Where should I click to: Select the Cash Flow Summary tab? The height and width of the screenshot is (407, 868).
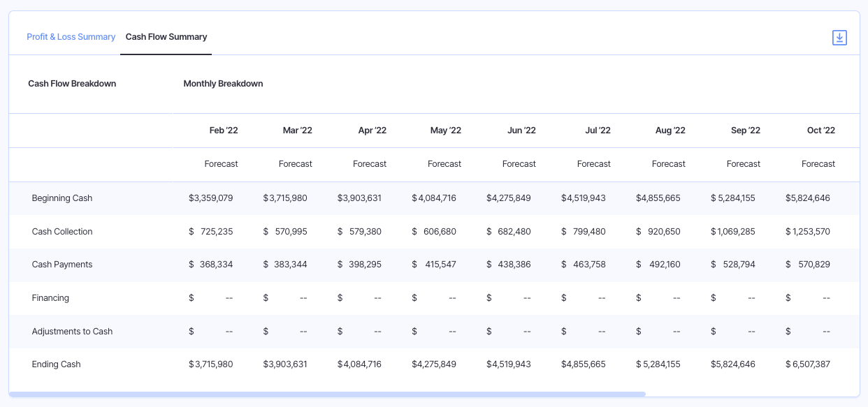[x=166, y=37]
